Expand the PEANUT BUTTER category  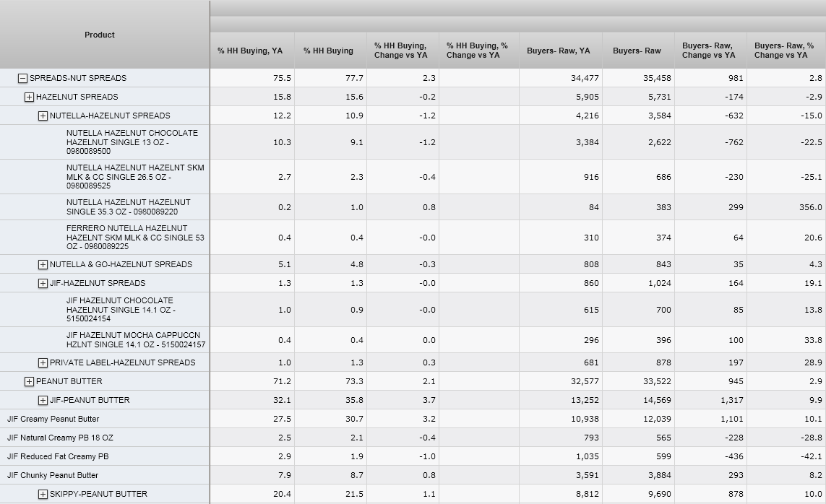[x=29, y=381]
